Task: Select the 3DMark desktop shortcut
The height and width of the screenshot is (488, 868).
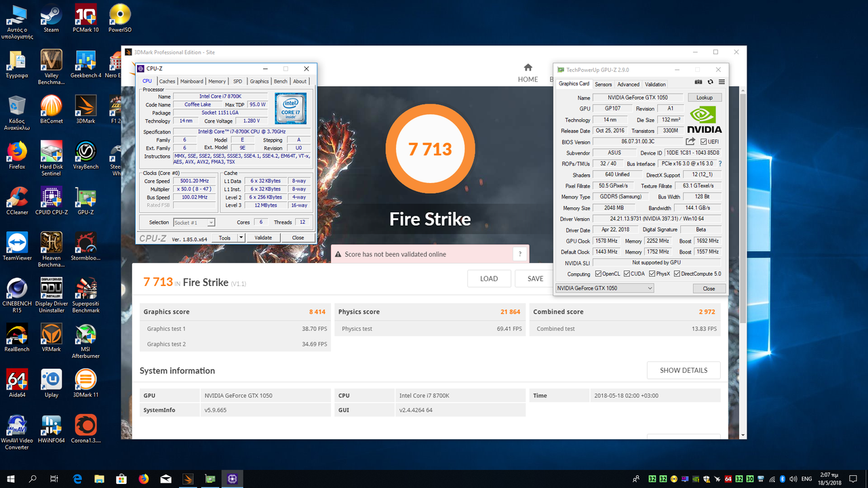Action: click(85, 110)
